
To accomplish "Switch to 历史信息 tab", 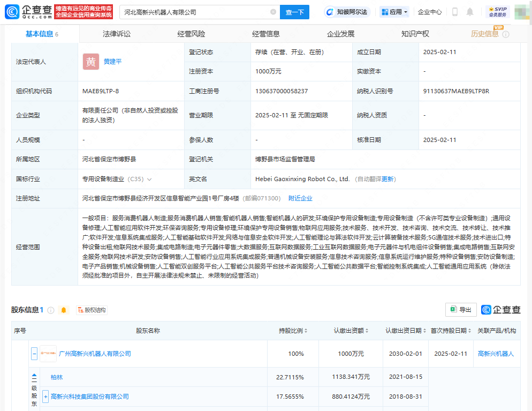I will (x=484, y=34).
